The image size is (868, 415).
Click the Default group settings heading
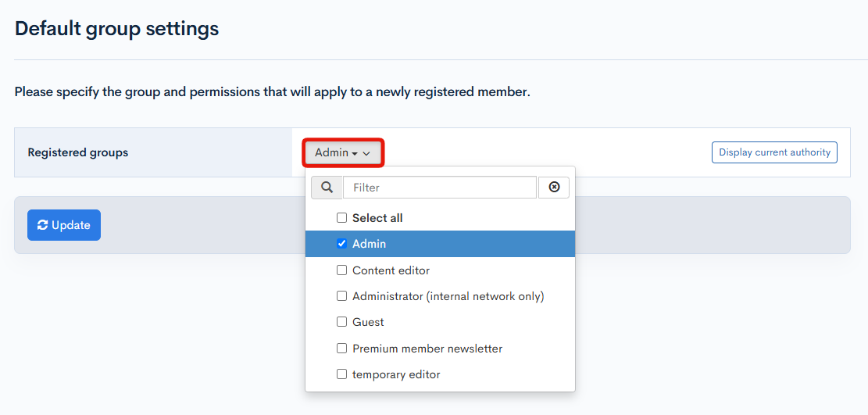[x=116, y=29]
